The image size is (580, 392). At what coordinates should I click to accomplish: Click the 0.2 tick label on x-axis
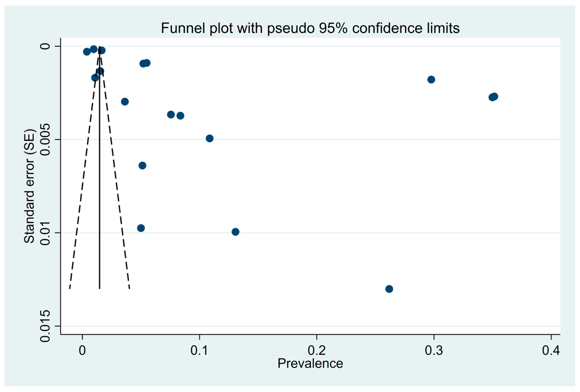(316, 350)
